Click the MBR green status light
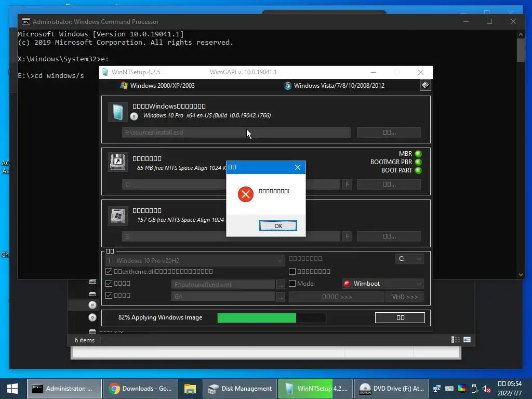The image size is (532, 399). [x=418, y=154]
